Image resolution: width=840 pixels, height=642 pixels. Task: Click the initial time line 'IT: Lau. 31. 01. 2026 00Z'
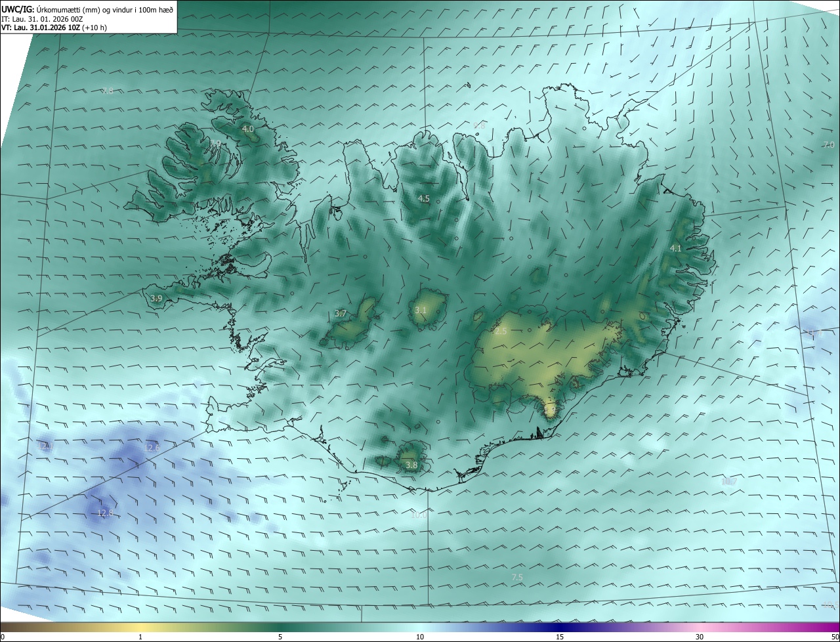pyautogui.click(x=42, y=19)
